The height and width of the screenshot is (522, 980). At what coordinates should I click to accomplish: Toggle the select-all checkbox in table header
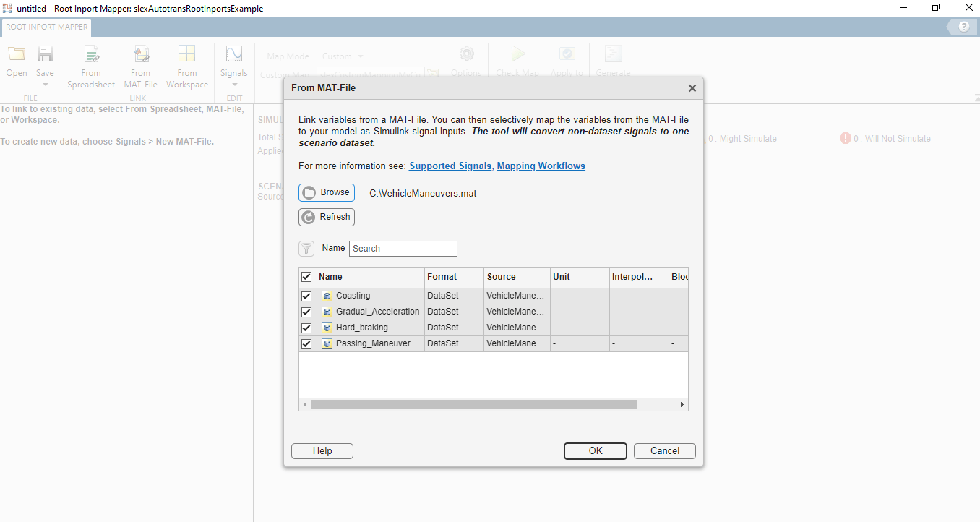[306, 277]
